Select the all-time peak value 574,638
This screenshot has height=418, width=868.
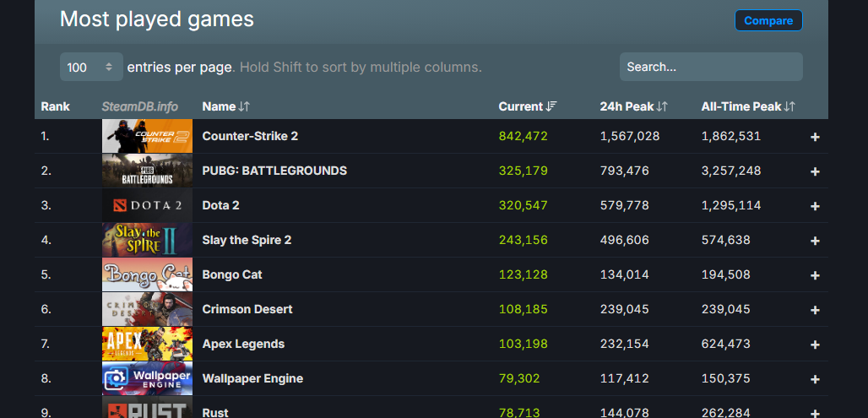[726, 240]
